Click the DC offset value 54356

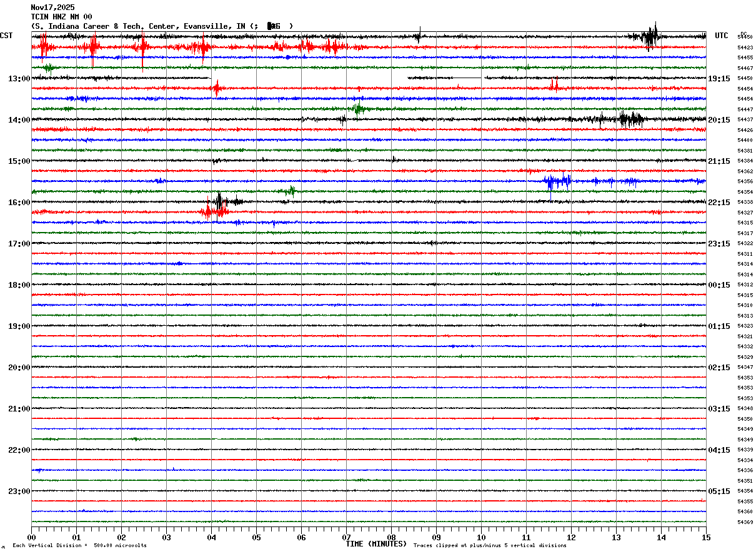pos(745,181)
